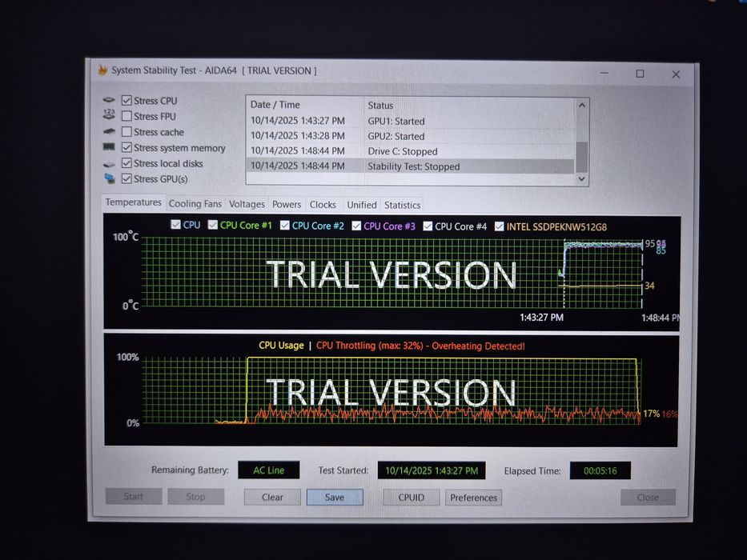Uncheck the Stress CPU checkbox
747x560 pixels.
pyautogui.click(x=127, y=100)
